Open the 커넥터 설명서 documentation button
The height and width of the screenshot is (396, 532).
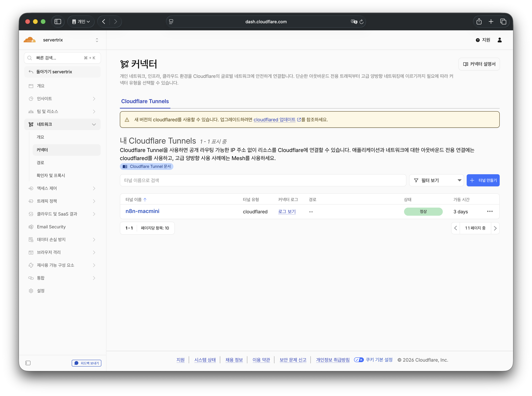[479, 64]
